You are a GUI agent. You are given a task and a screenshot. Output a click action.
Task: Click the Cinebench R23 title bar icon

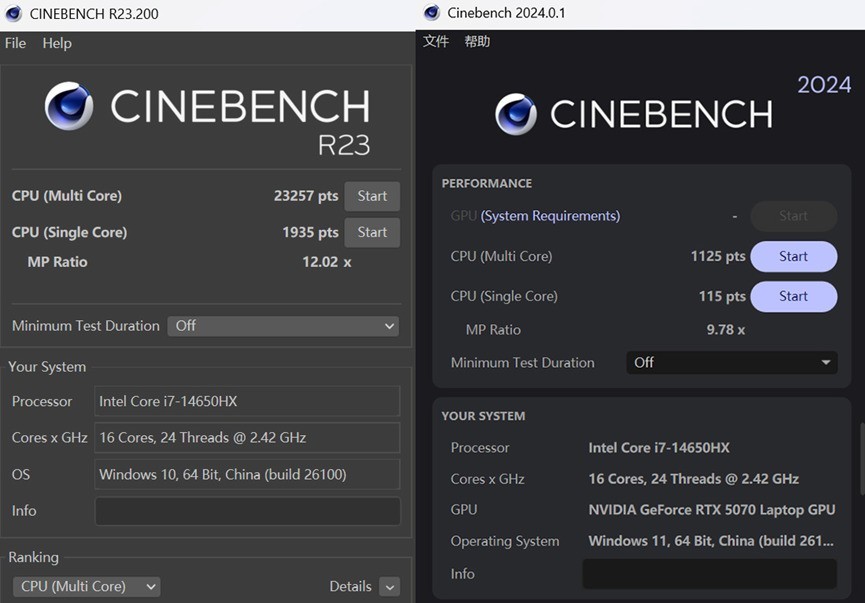[x=13, y=14]
